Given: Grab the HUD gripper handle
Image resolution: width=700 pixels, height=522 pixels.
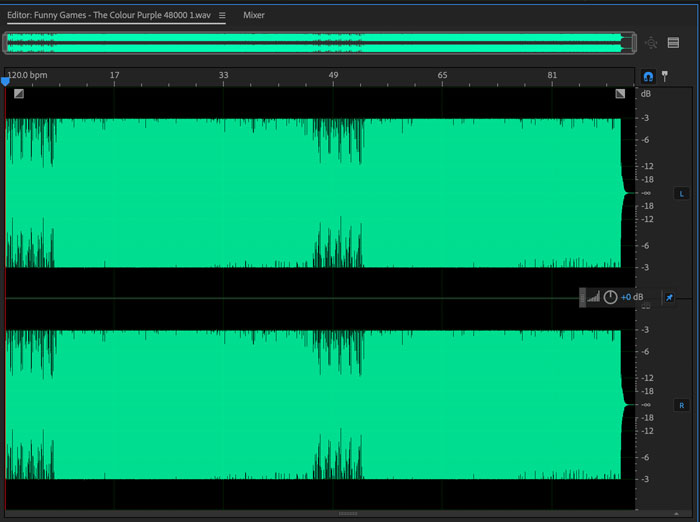Looking at the screenshot, I should click(x=582, y=297).
